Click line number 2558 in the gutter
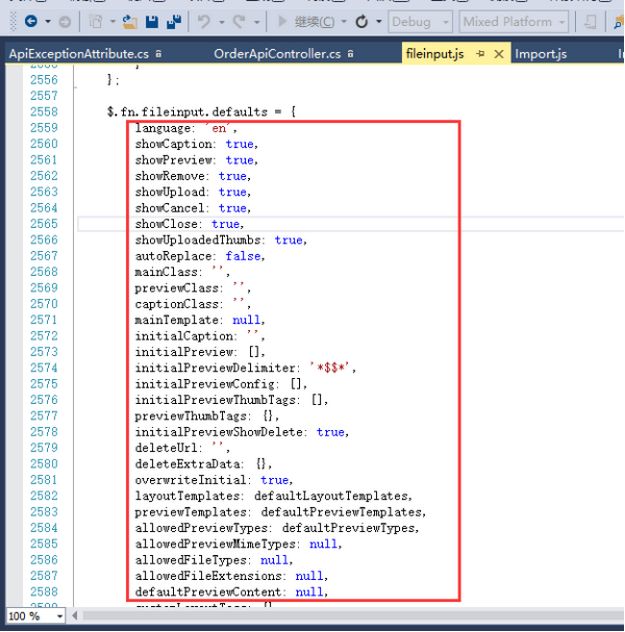This screenshot has width=625, height=632. tap(44, 112)
